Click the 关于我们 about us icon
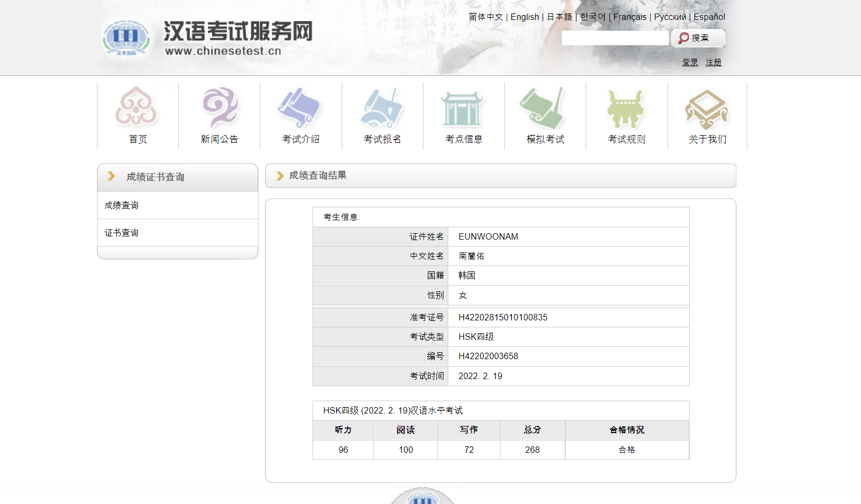Screen dimensions: 861x504 (707, 109)
